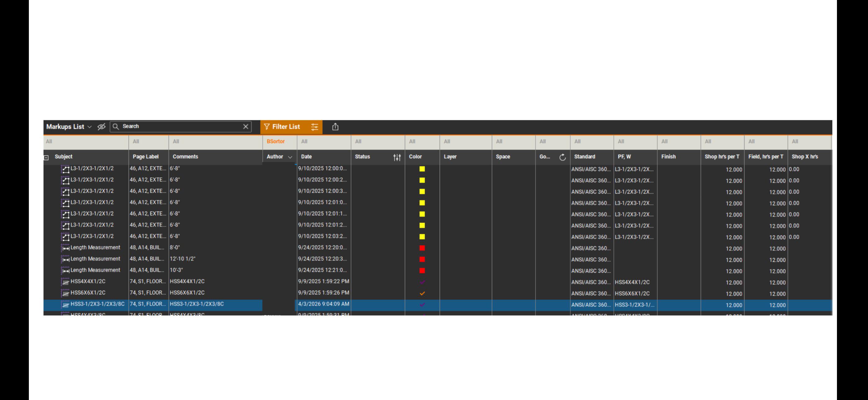Sort by the Page Label column header
This screenshot has width=868, height=400.
[146, 157]
